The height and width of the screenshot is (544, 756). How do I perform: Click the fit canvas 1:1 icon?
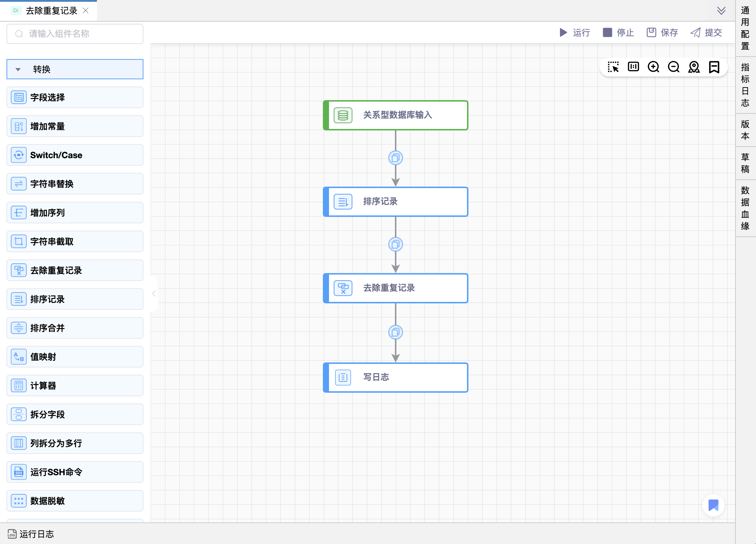point(633,67)
